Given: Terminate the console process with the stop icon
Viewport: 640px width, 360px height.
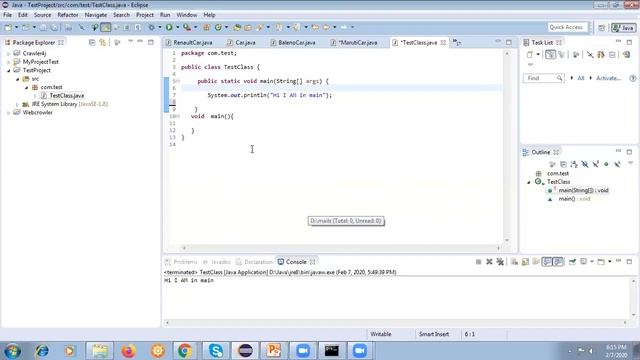Looking at the screenshot, I should tap(478, 262).
